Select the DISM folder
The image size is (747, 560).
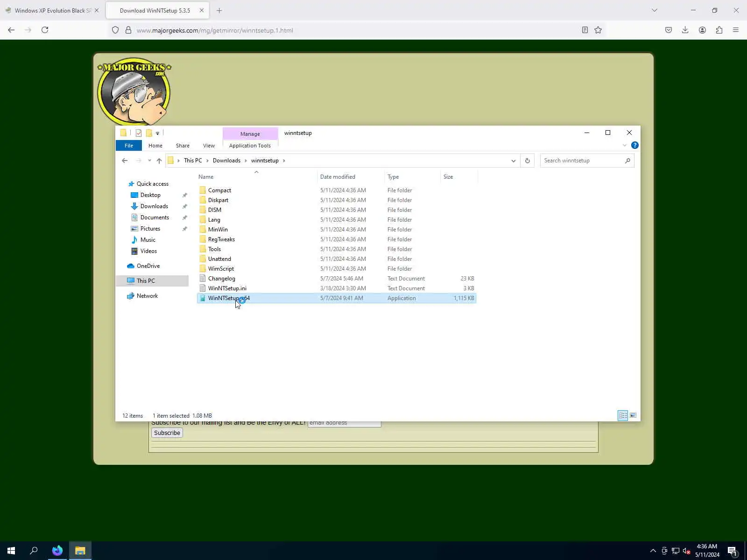(215, 210)
